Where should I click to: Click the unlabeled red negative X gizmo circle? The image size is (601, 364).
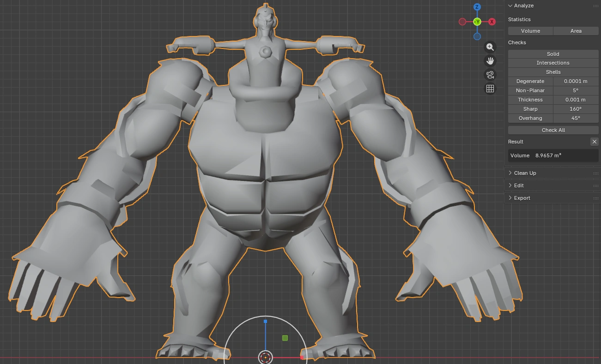point(462,22)
